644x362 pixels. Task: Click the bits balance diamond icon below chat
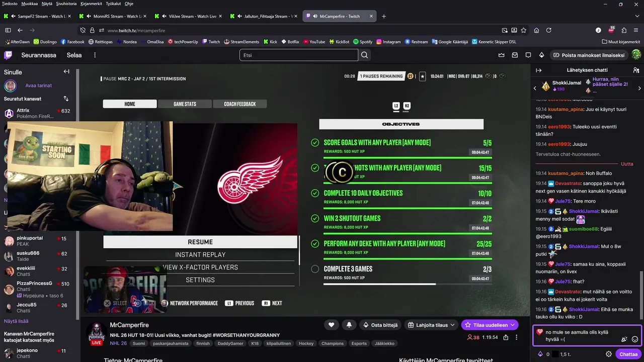point(540,354)
